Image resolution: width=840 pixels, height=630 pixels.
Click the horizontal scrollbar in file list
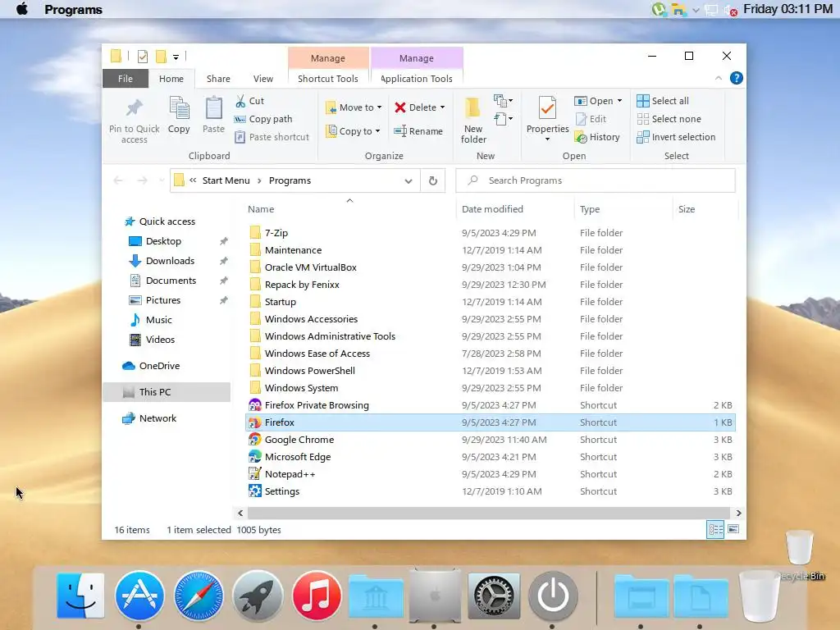click(x=491, y=514)
